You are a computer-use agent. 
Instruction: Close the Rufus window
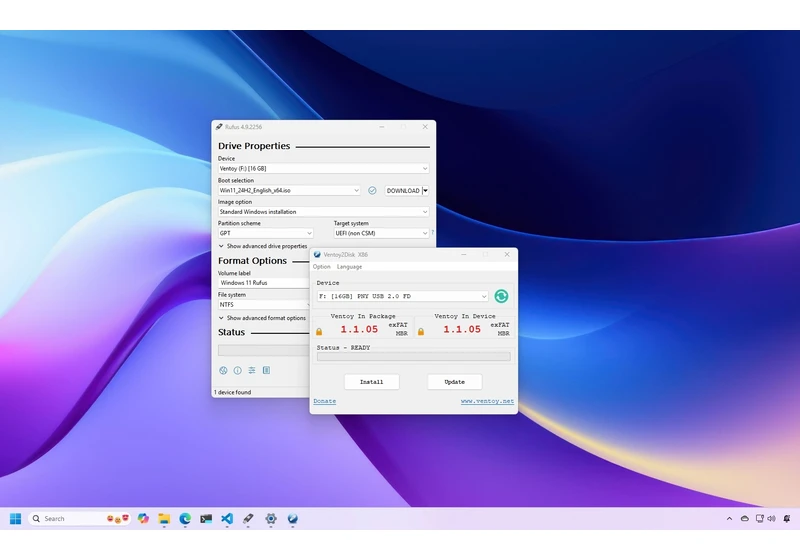(x=425, y=126)
